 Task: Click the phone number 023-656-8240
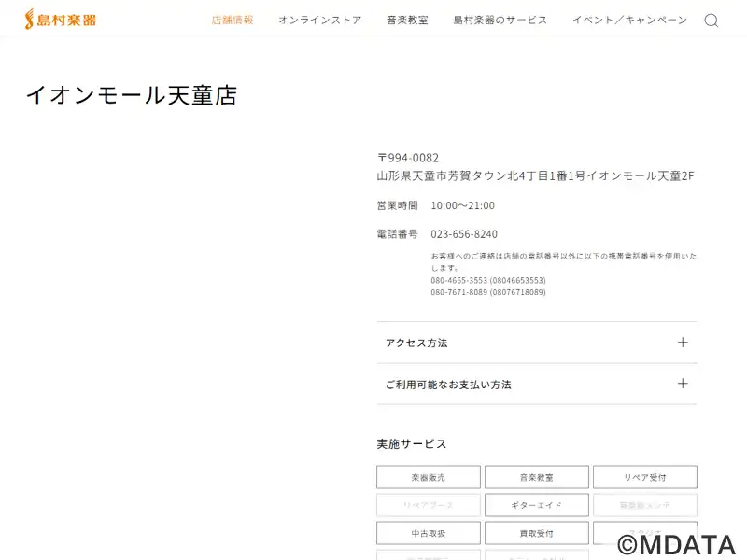(x=464, y=234)
